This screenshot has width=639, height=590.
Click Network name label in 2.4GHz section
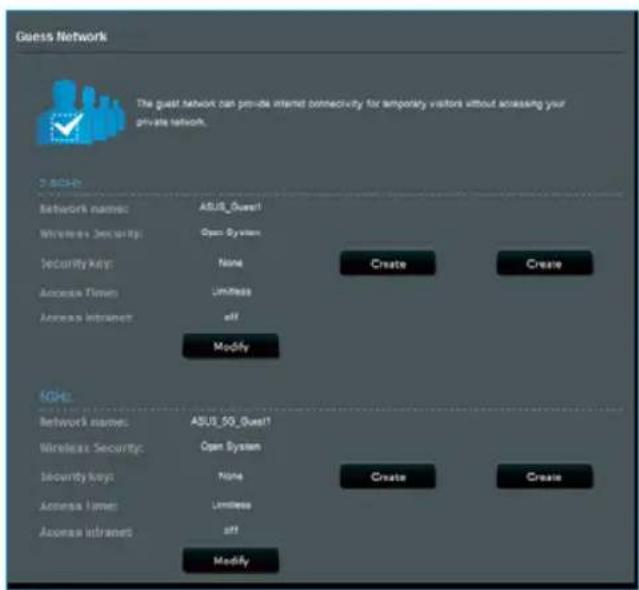click(84, 209)
